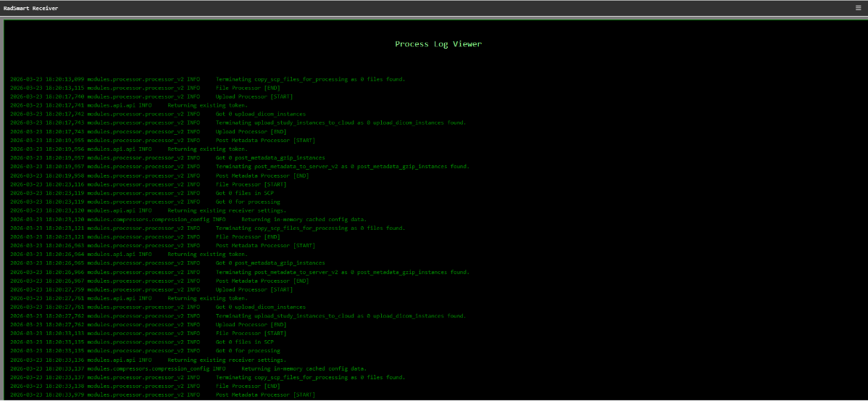Viewport: 868px width, 401px height.
Task: Click the RadSmart Receiver title text
Action: [30, 8]
